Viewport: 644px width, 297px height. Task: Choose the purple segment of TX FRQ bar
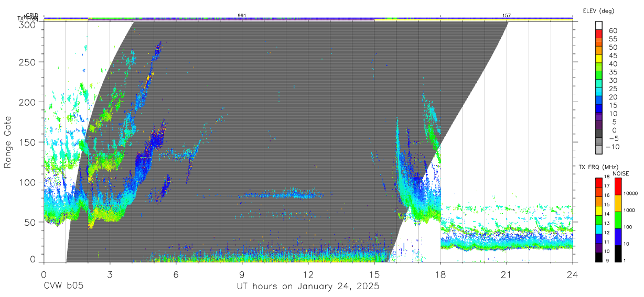[598, 247]
